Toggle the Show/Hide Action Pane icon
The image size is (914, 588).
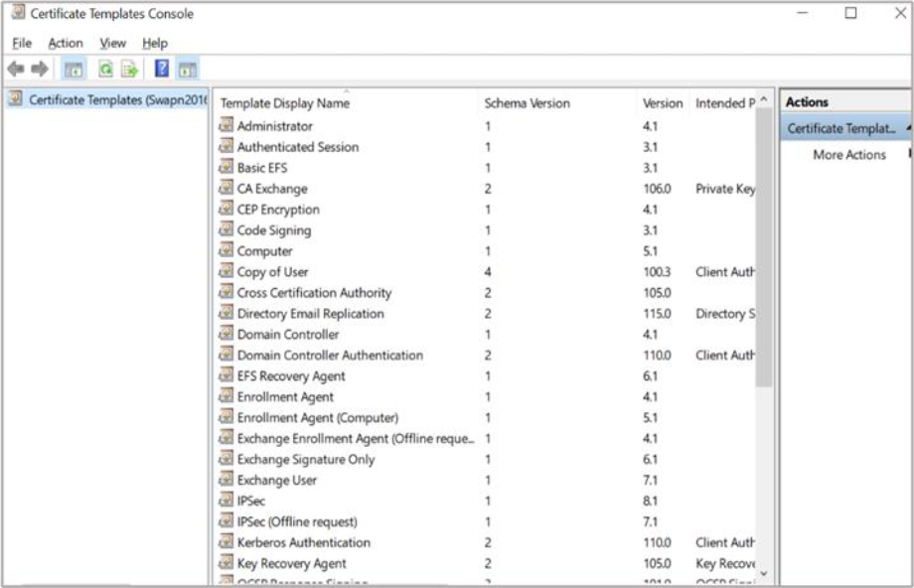tap(188, 70)
